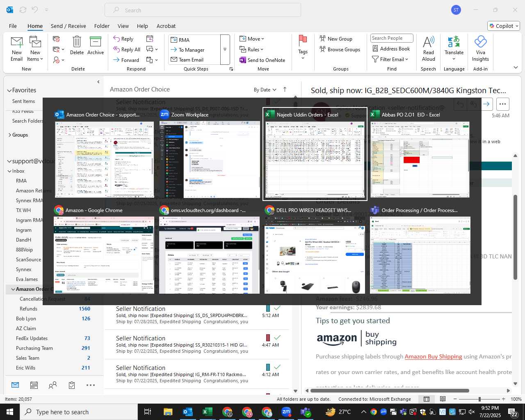Viewport: 525px width, 420px height.
Task: Click the New Group icon
Action: click(323, 39)
